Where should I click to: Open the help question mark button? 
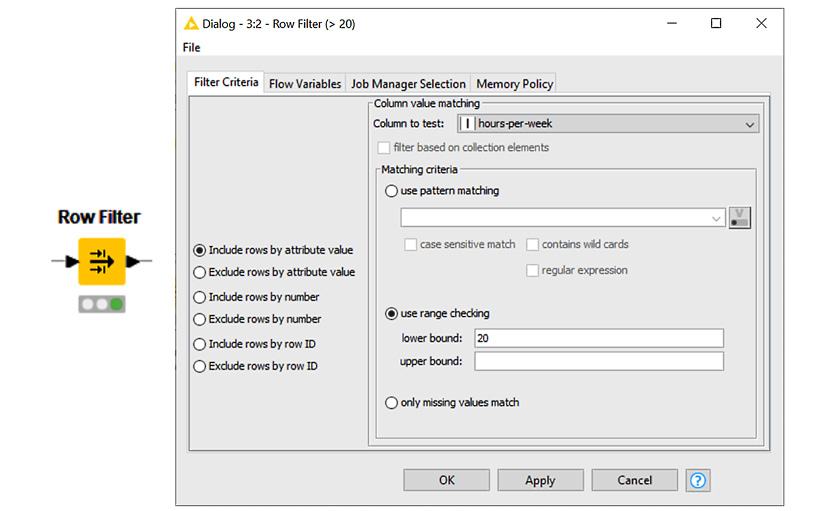coord(698,480)
